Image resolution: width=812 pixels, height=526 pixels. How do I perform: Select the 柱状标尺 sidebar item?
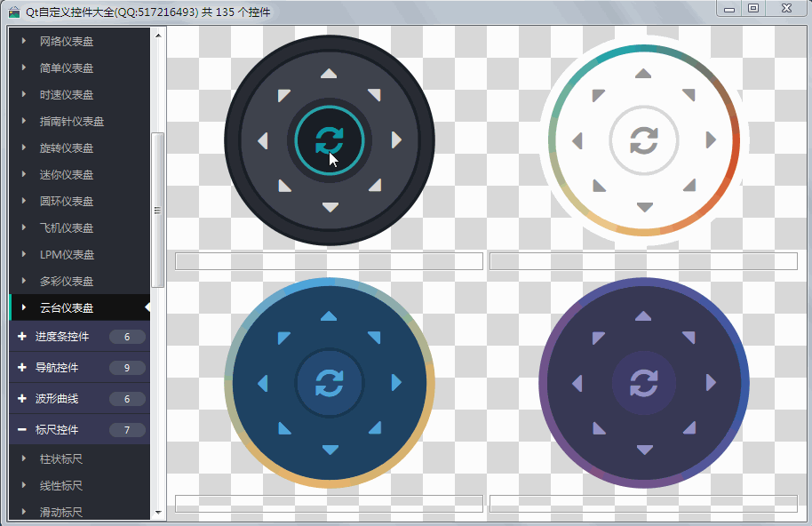(60, 459)
